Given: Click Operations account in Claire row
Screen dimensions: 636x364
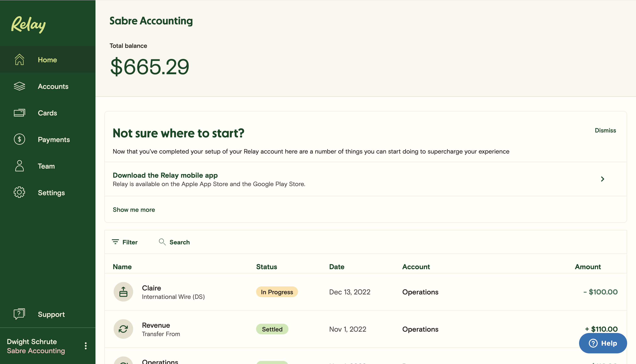Looking at the screenshot, I should click(x=420, y=292).
